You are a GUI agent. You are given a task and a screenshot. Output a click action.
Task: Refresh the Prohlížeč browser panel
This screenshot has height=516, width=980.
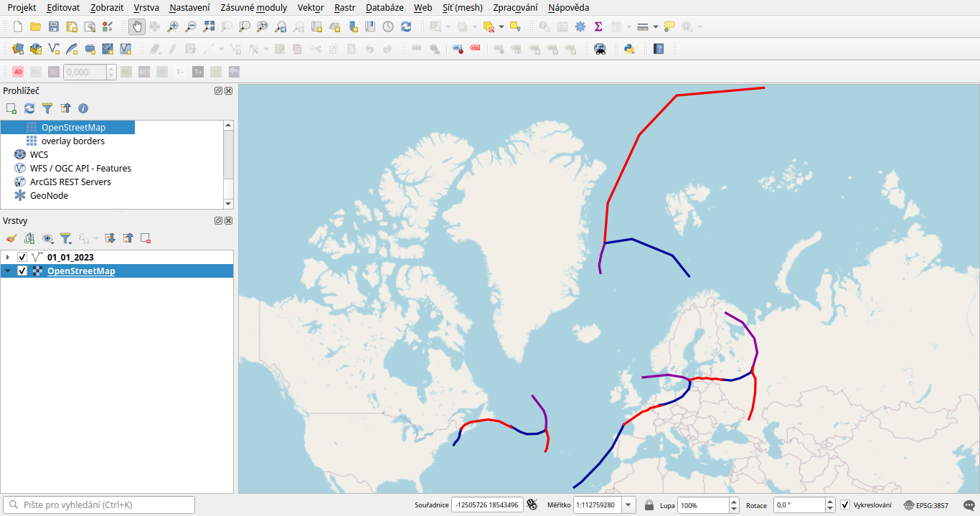[x=29, y=108]
